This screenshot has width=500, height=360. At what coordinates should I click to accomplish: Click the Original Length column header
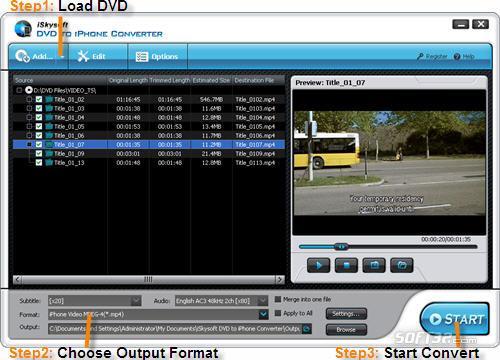pos(128,80)
